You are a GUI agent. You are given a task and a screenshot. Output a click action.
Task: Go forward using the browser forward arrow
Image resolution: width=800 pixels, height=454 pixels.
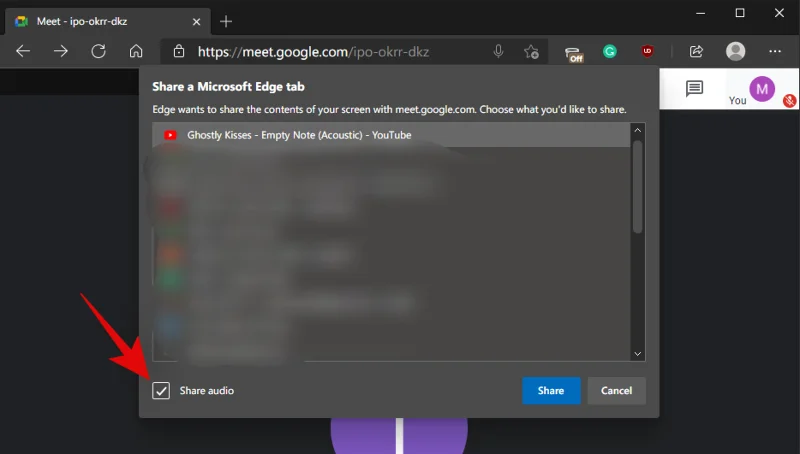(61, 51)
